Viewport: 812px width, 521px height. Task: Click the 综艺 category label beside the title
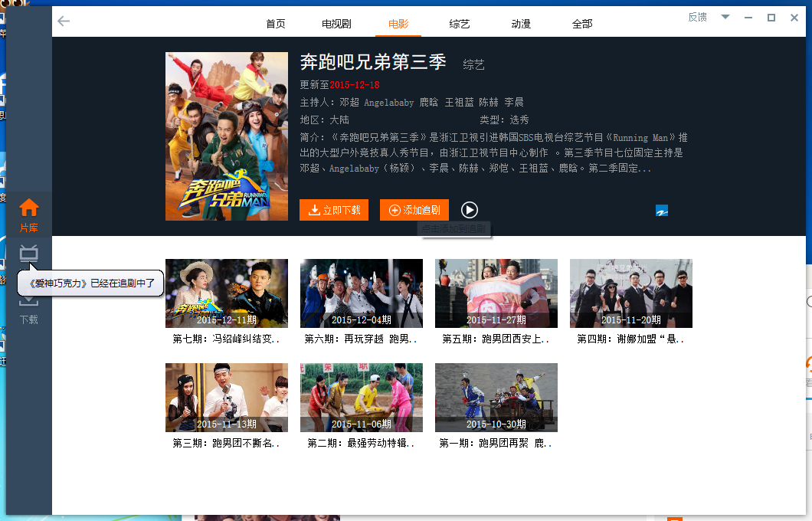tap(473, 64)
